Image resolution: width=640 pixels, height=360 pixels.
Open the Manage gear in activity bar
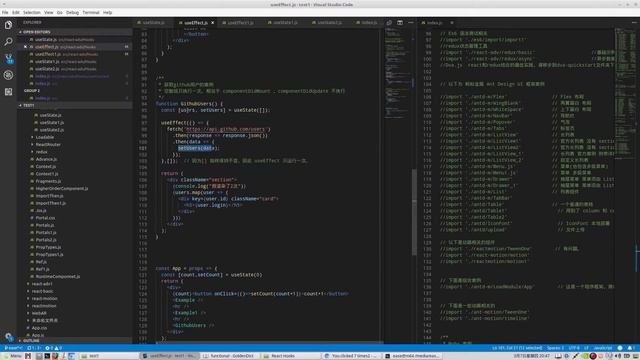pyautogui.click(x=8, y=337)
